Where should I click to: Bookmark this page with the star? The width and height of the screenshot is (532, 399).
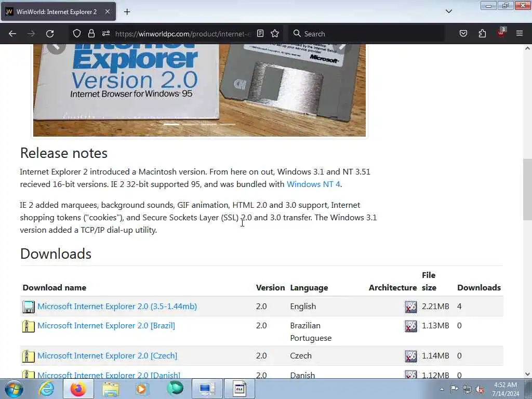[x=275, y=34]
